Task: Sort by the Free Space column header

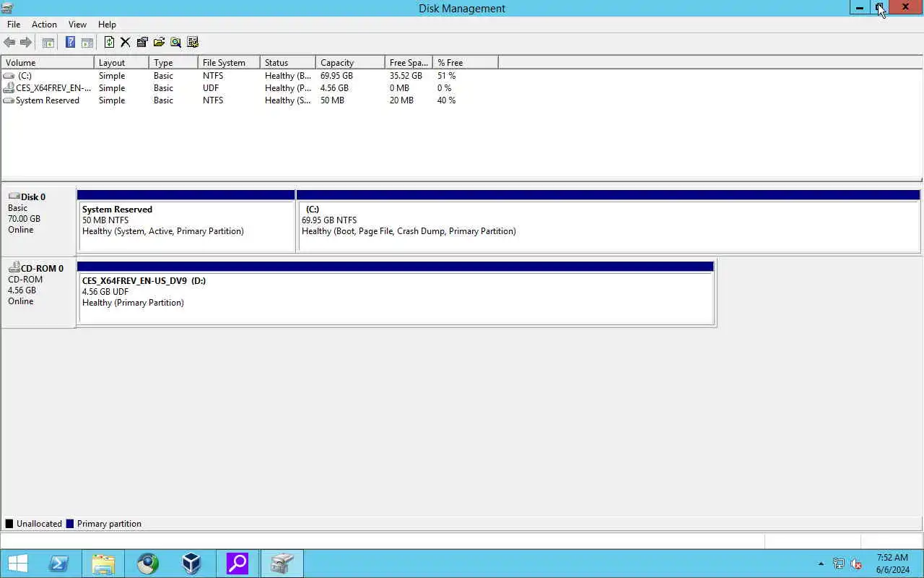Action: point(409,63)
